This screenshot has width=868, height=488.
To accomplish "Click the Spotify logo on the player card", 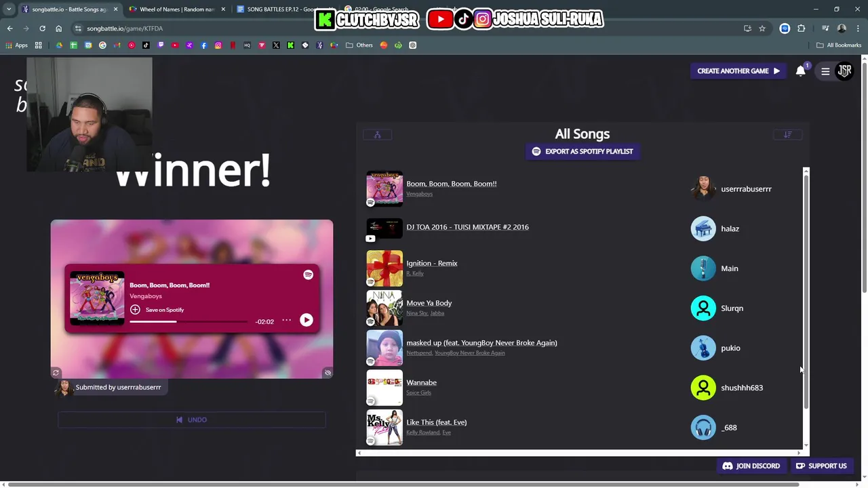I will click(308, 274).
